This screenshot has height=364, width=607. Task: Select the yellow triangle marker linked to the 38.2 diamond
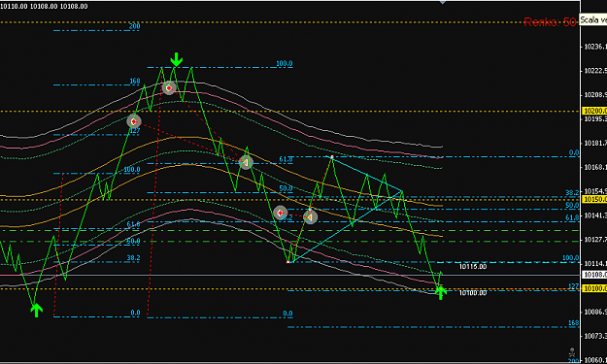[310, 217]
